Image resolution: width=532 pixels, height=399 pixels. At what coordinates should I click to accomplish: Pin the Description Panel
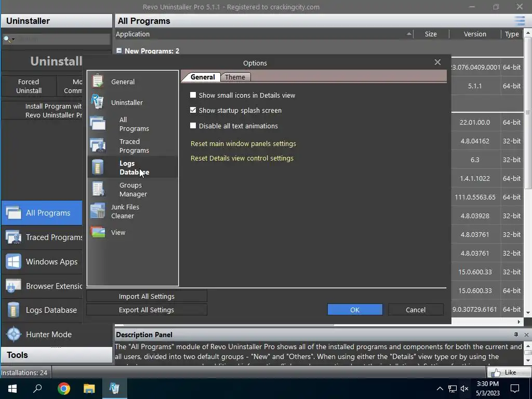[x=516, y=335]
